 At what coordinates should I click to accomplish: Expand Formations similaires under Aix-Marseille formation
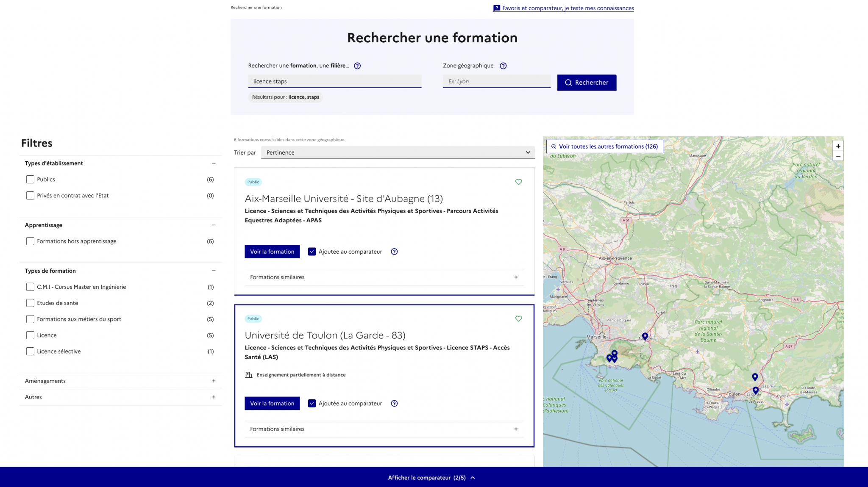coord(516,277)
